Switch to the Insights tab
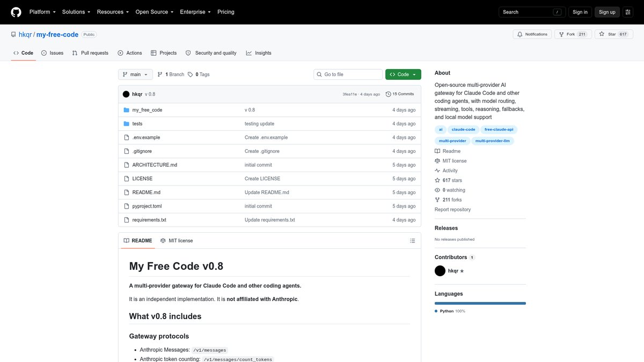The image size is (644, 362). [x=259, y=53]
